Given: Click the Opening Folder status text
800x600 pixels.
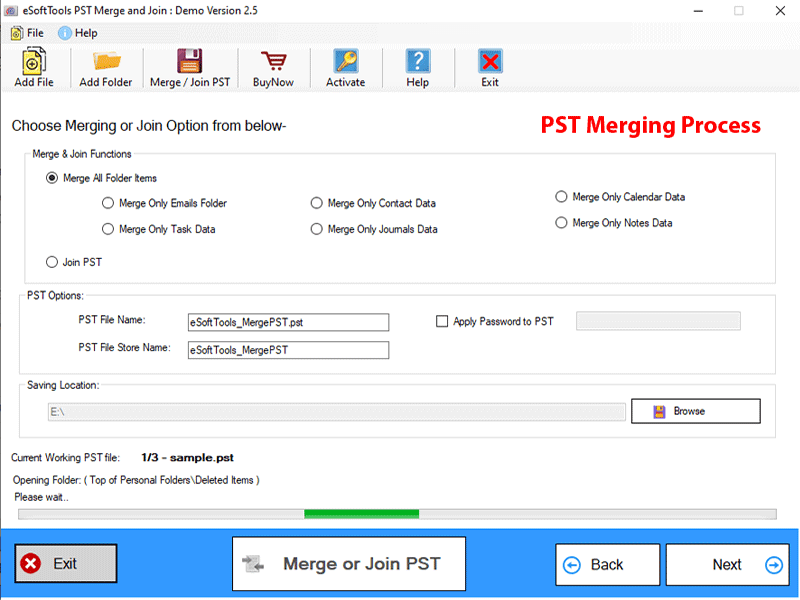Looking at the screenshot, I should coord(136,480).
